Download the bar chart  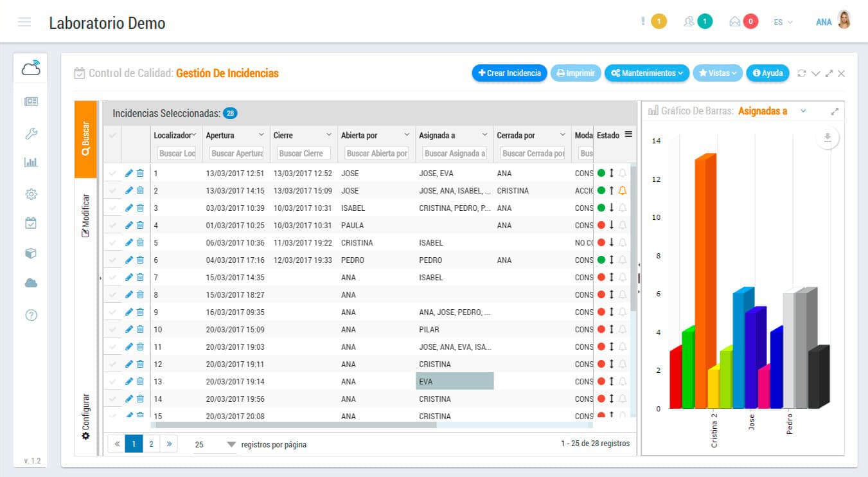[828, 138]
